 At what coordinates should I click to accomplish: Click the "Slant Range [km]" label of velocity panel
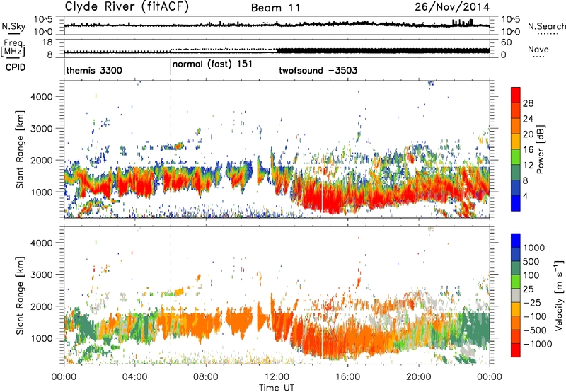20,295
